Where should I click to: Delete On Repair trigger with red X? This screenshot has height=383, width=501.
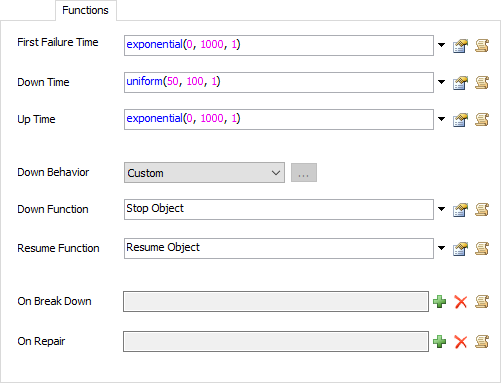461,342
